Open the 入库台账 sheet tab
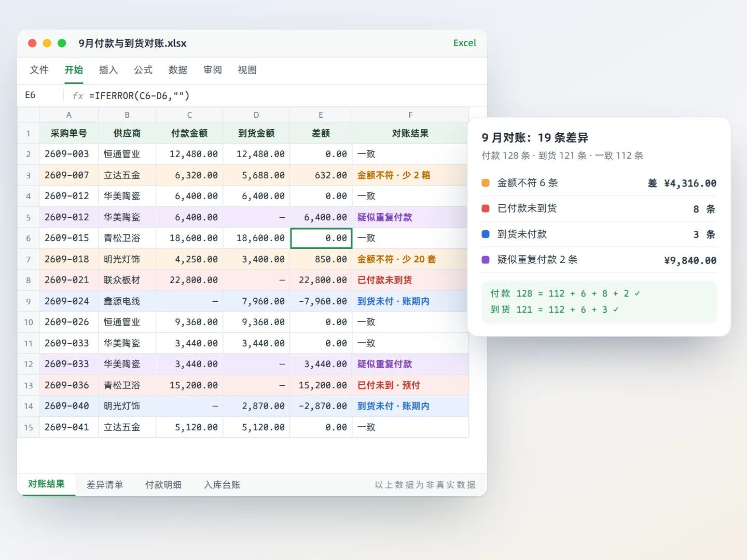This screenshot has width=747, height=560. tap(222, 485)
